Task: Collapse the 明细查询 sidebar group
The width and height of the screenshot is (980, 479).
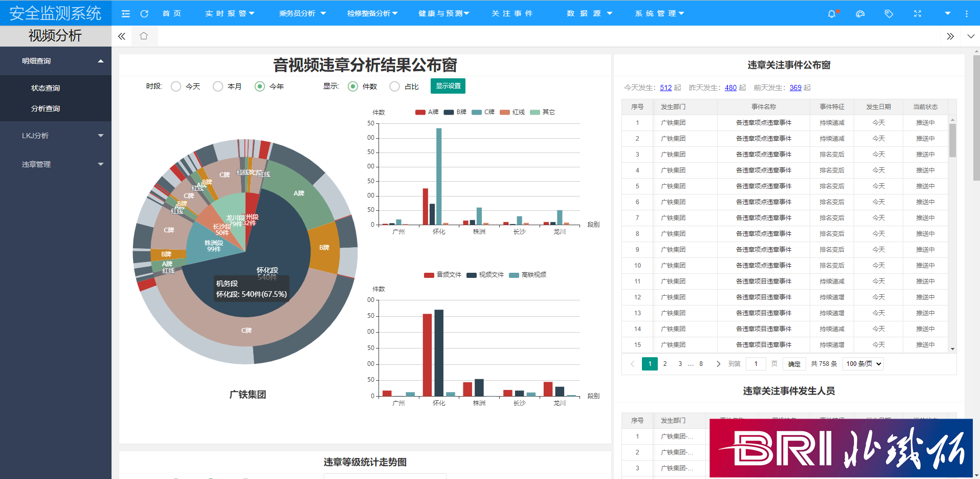Action: 56,61
